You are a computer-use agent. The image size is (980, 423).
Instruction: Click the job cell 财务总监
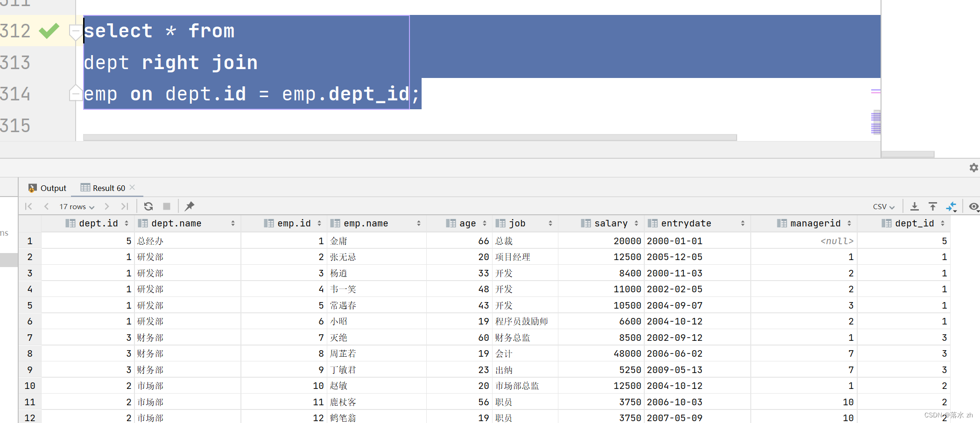tap(525, 338)
